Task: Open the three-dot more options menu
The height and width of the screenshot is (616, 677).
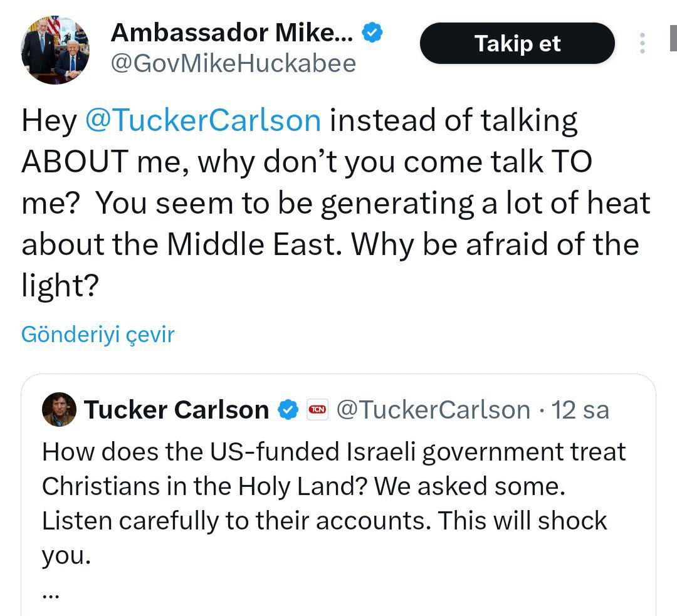Action: 643,43
